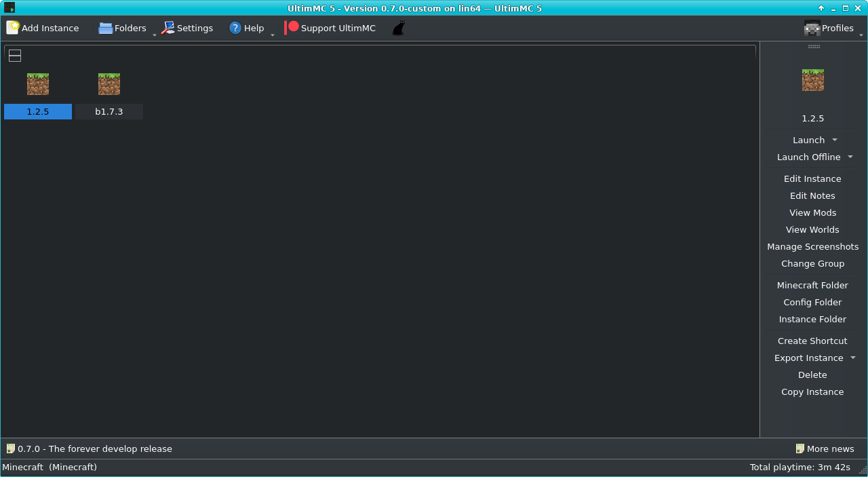This screenshot has width=868, height=477.
Task: Open Manage Screenshots
Action: [x=812, y=246]
